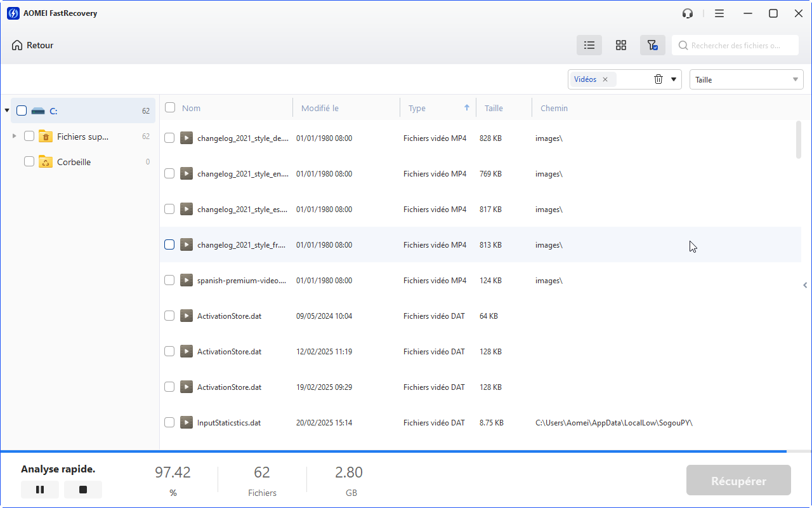Viewport: 812px width, 508px height.
Task: Toggle the select-all checkbox beside Nom
Action: 170,108
